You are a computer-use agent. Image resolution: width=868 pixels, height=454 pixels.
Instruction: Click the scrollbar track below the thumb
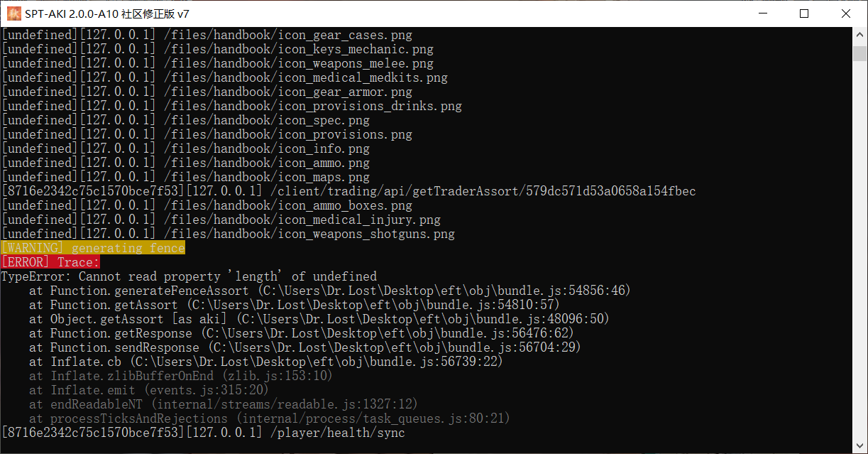(x=860, y=249)
